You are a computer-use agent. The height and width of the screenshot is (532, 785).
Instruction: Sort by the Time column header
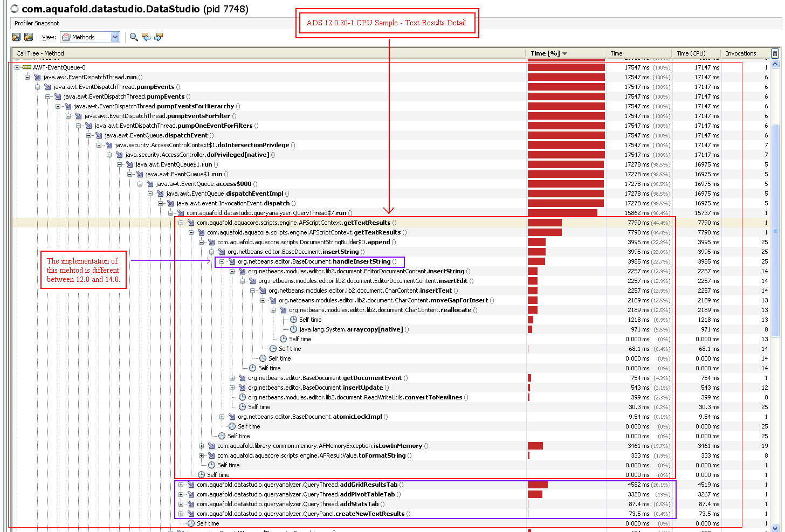click(638, 53)
